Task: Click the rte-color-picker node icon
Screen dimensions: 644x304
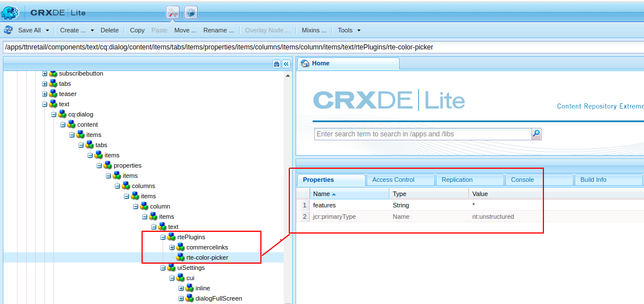Action: 181,257
